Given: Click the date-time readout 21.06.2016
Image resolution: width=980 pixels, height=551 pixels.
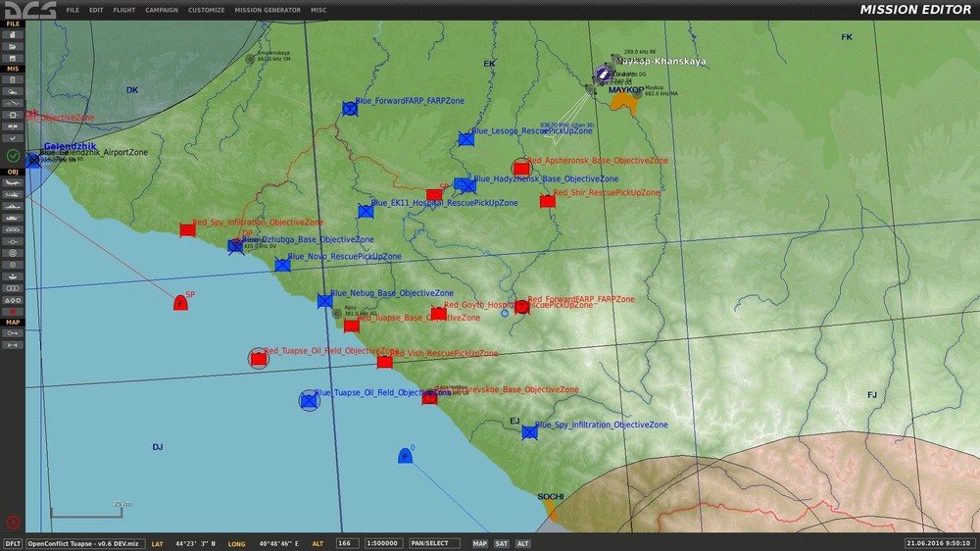Looking at the screenshot, I should point(938,543).
